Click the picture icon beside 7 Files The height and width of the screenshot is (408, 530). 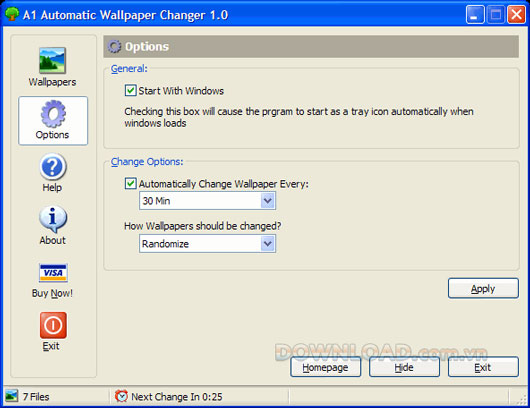point(11,396)
